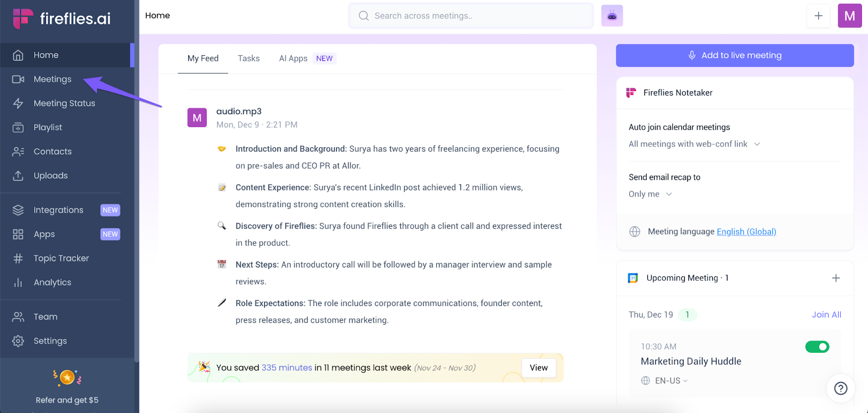Click the Thu, Dec 19 date header
868x413 pixels.
[651, 315]
